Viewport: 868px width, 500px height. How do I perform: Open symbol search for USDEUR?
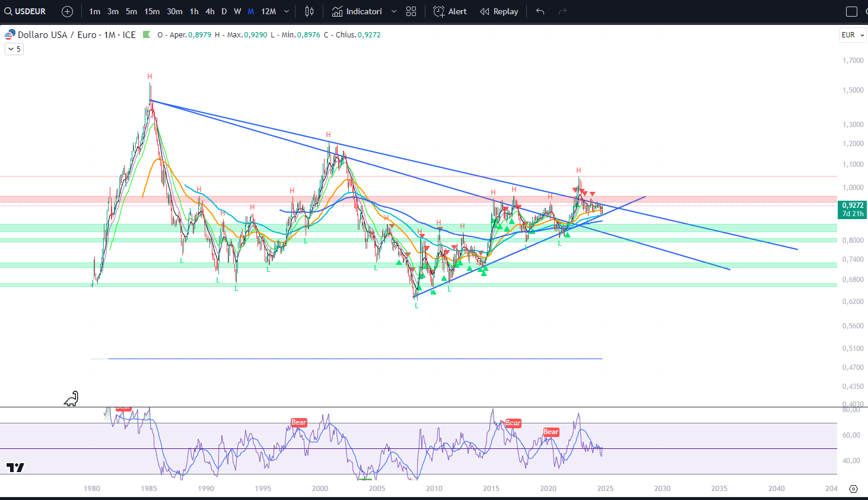pos(26,11)
